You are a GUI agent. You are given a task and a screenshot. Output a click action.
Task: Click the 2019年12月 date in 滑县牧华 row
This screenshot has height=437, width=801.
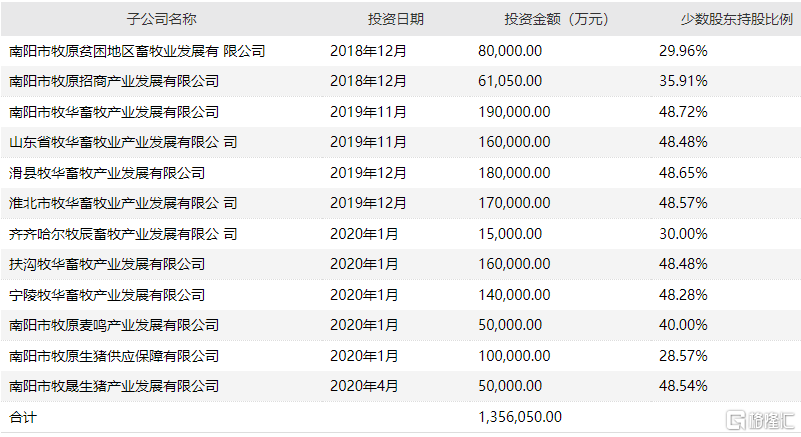368,173
